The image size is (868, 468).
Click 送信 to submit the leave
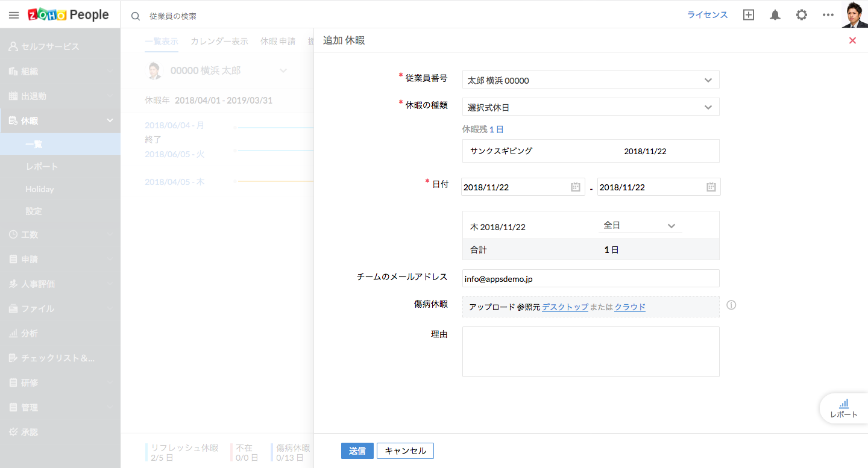[357, 451]
